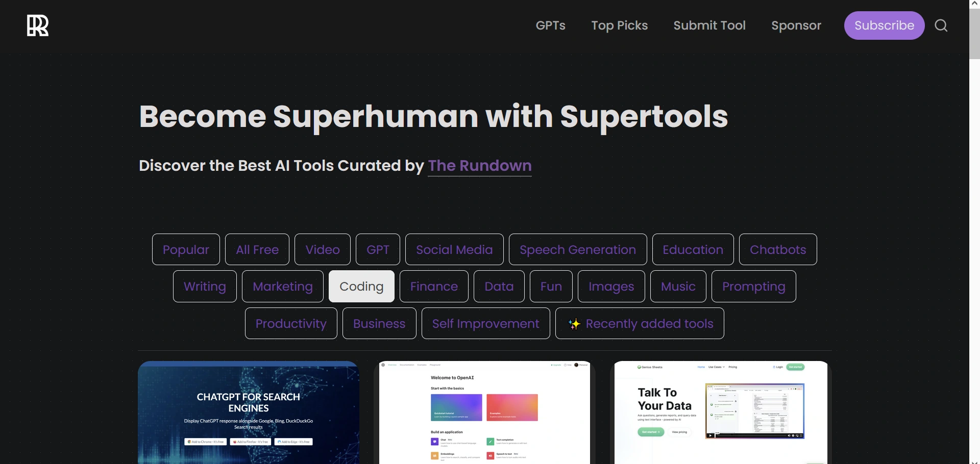Screen dimensions: 980x464
Task: Select the Prompting category
Action: coord(754,287)
